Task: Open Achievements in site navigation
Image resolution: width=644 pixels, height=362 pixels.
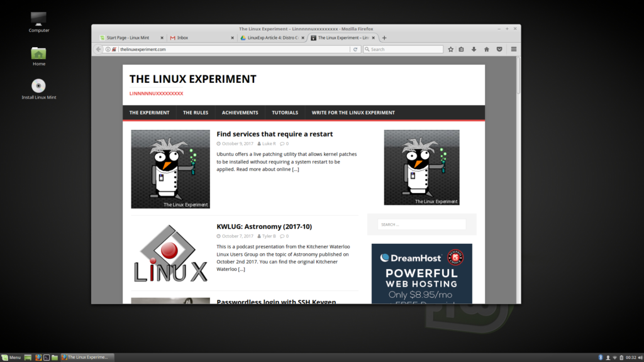Action: [x=240, y=112]
